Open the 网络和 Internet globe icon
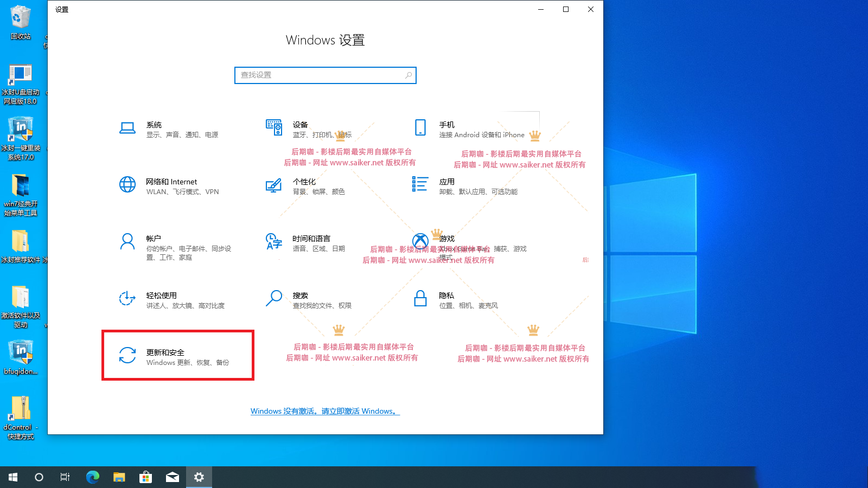This screenshot has height=488, width=868. coord(127,184)
